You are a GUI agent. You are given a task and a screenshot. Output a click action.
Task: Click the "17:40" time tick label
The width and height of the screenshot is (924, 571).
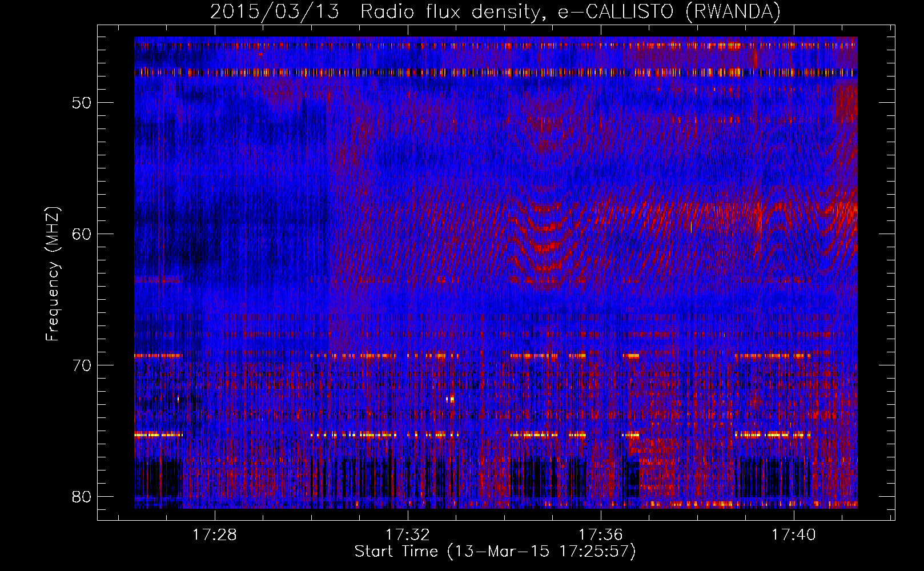coord(794,535)
